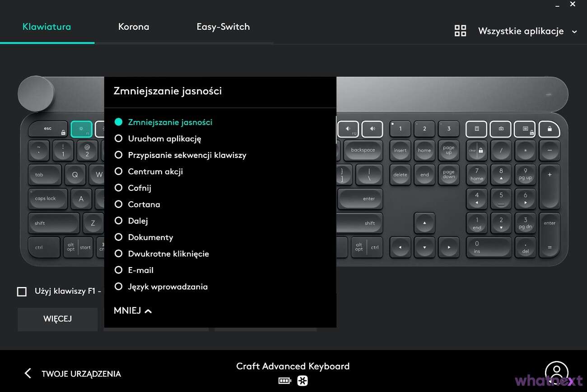Select the screenshot camera key
587x392 pixels.
coord(500,129)
